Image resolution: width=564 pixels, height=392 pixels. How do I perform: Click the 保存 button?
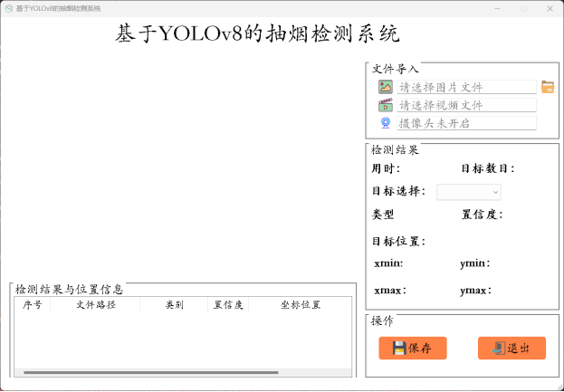[413, 349]
